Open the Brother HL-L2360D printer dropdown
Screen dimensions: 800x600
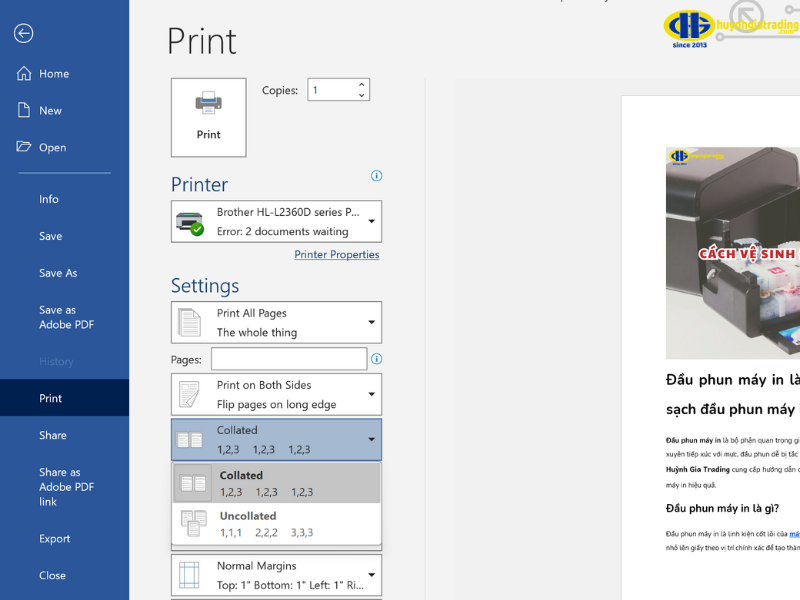(x=276, y=221)
